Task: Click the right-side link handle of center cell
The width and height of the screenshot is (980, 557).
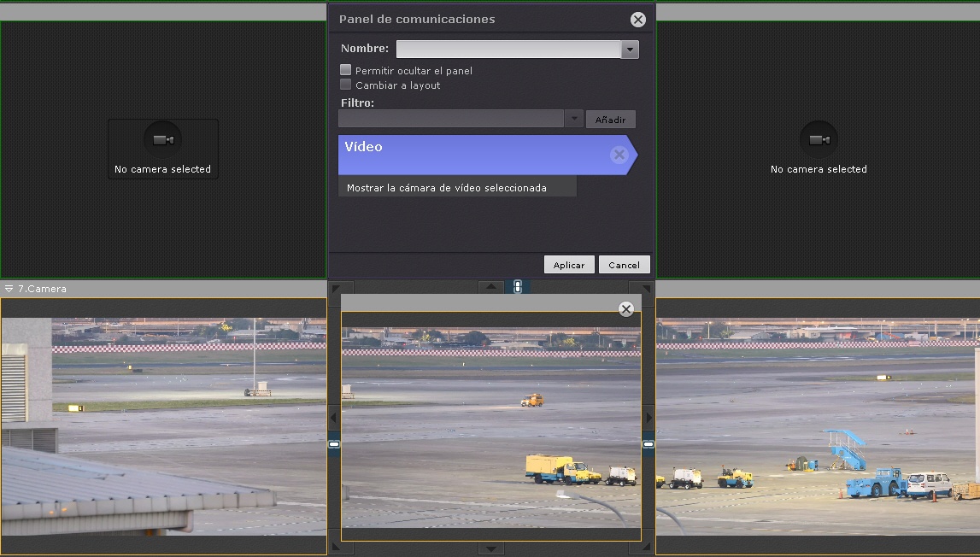Action: click(x=648, y=444)
